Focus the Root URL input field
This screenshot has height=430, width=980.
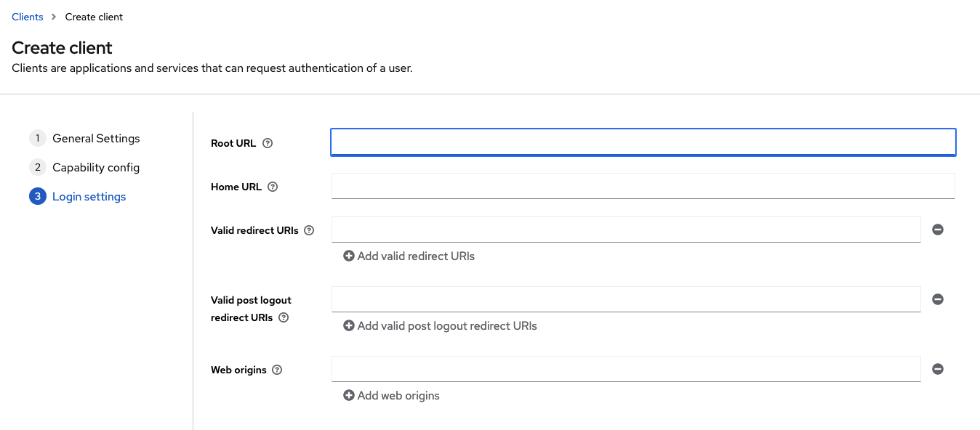coord(643,142)
